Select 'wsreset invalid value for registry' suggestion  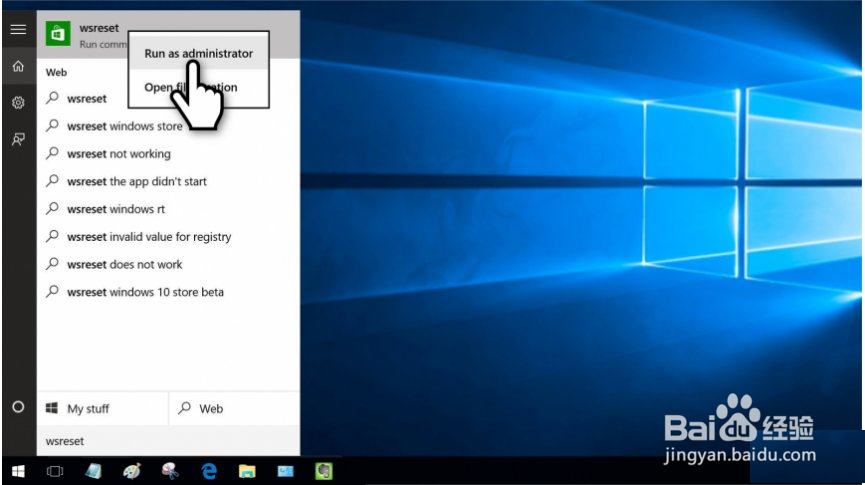(168, 237)
